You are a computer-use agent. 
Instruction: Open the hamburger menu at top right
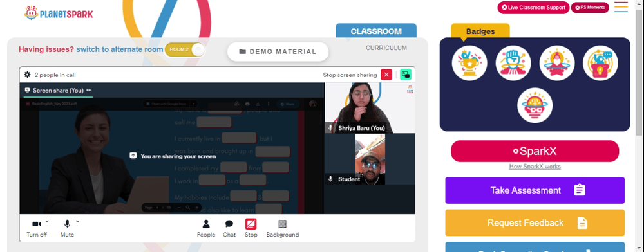pos(621,7)
